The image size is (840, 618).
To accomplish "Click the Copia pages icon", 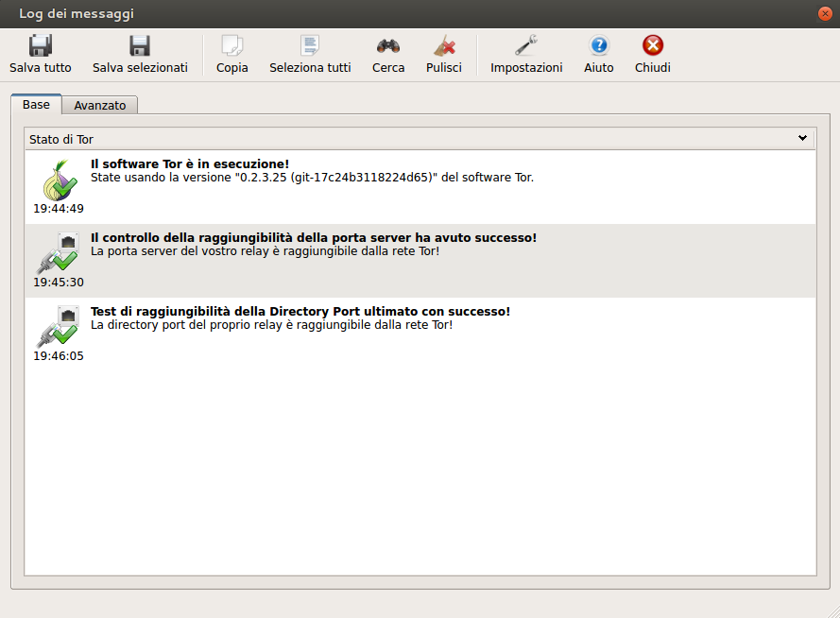I will tap(231, 45).
